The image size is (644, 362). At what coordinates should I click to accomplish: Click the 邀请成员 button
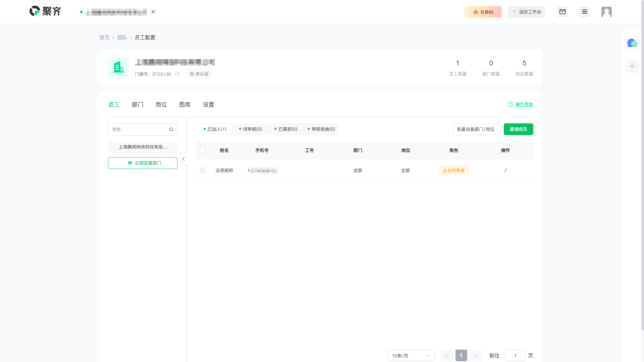coord(519,129)
